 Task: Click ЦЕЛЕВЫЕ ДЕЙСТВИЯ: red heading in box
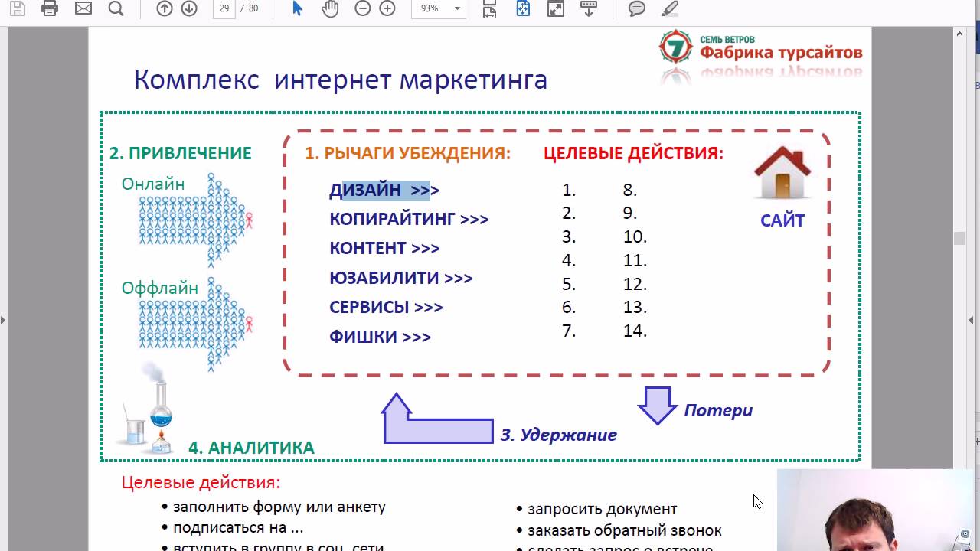pos(633,153)
